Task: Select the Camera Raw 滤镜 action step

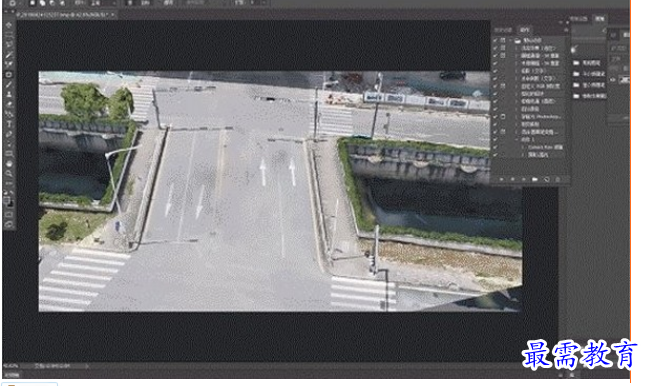Action: click(x=545, y=147)
